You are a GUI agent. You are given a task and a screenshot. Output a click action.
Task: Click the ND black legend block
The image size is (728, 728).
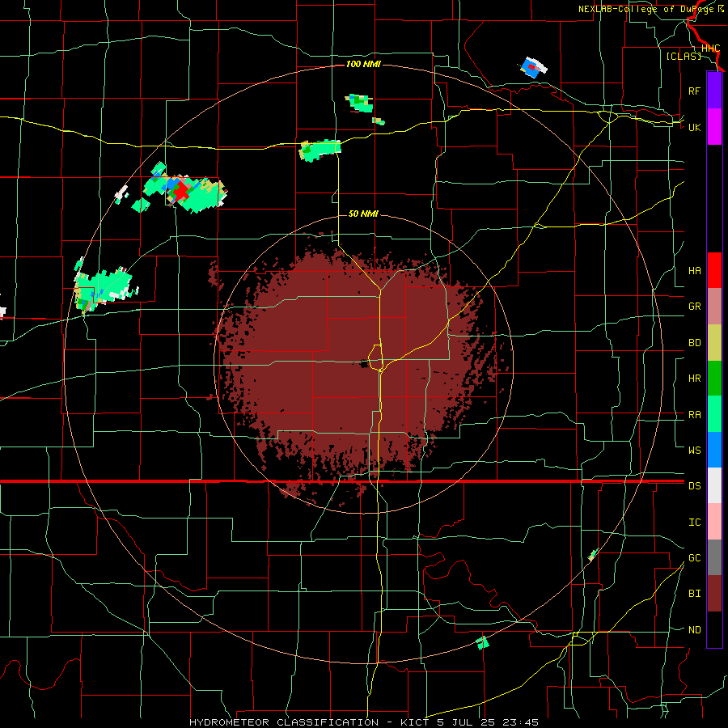click(x=714, y=629)
